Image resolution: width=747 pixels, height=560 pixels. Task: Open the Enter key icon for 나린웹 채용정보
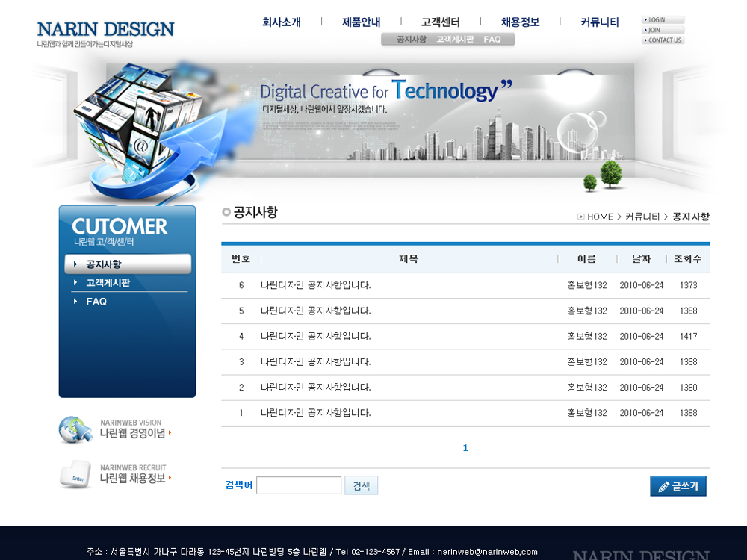click(x=75, y=475)
